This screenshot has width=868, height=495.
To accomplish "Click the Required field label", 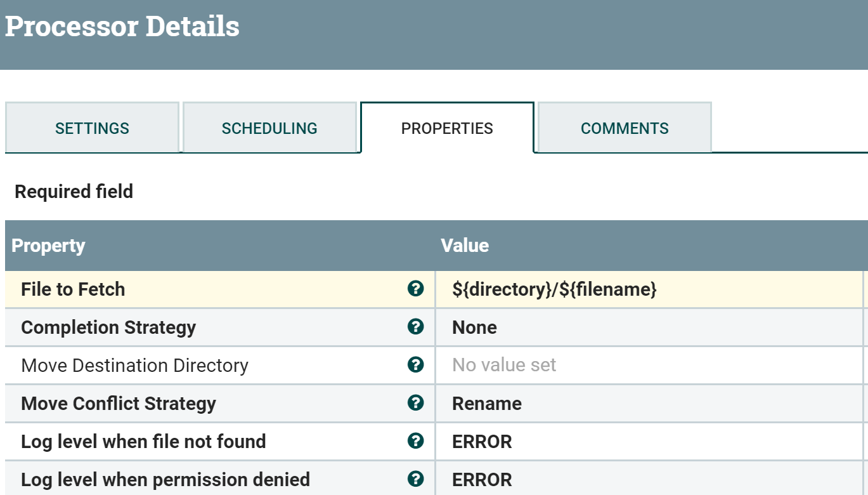I will [73, 191].
